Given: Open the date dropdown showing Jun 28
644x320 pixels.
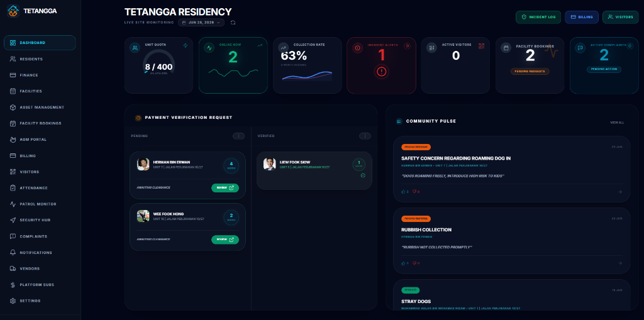Looking at the screenshot, I should click(201, 23).
